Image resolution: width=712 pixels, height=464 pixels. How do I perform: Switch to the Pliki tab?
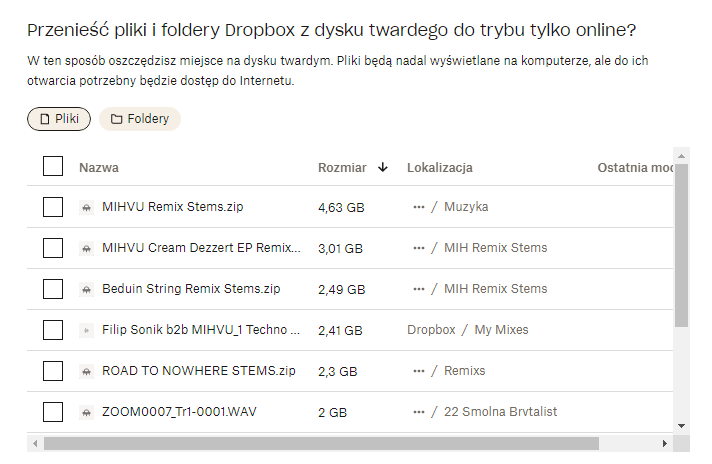[59, 119]
